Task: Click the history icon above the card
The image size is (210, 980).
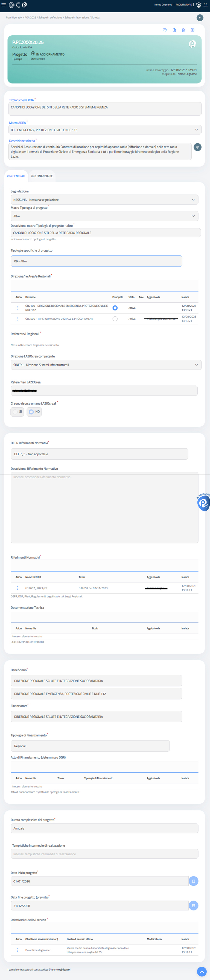Action: pyautogui.click(x=192, y=30)
